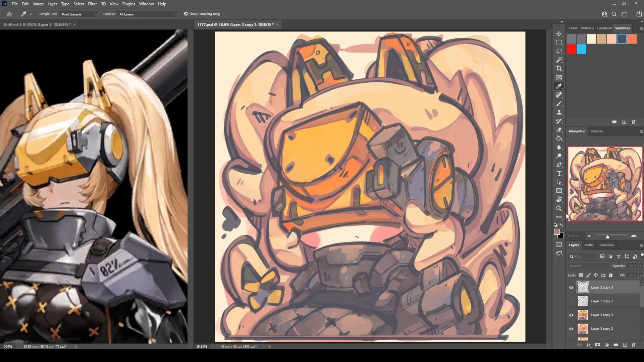644x362 pixels.
Task: Toggle Quick Mask mode
Action: [559, 244]
